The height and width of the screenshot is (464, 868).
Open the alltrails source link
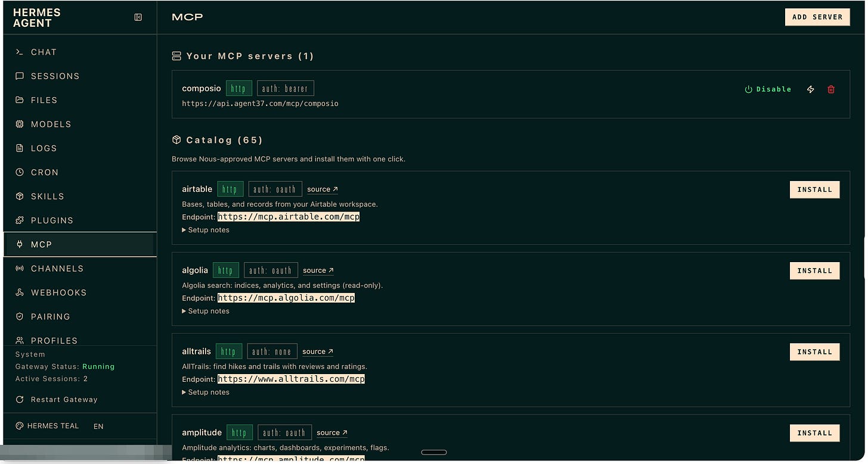[318, 351]
